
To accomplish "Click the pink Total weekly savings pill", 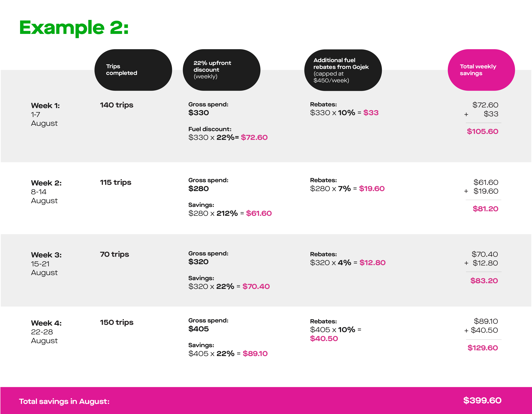I will coord(481,70).
